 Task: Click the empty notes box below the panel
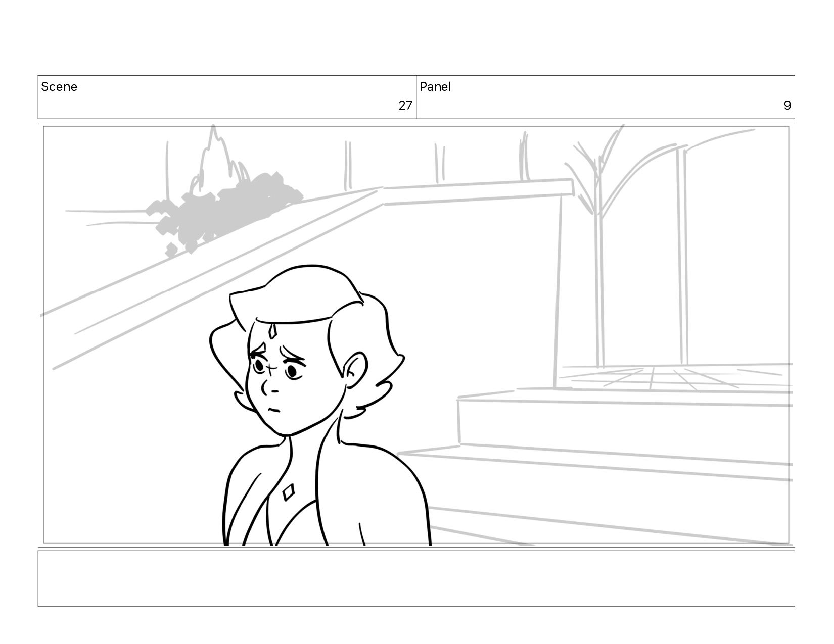tap(416, 578)
